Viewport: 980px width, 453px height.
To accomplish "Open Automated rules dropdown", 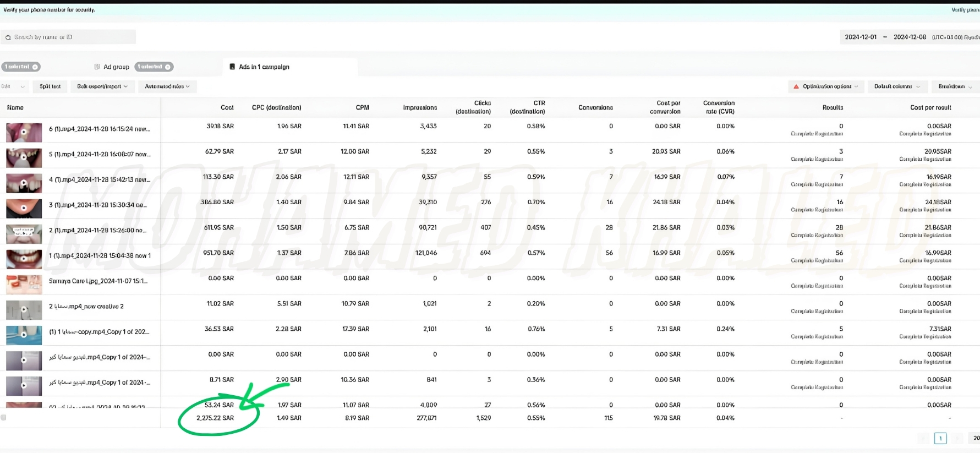I will click(167, 86).
